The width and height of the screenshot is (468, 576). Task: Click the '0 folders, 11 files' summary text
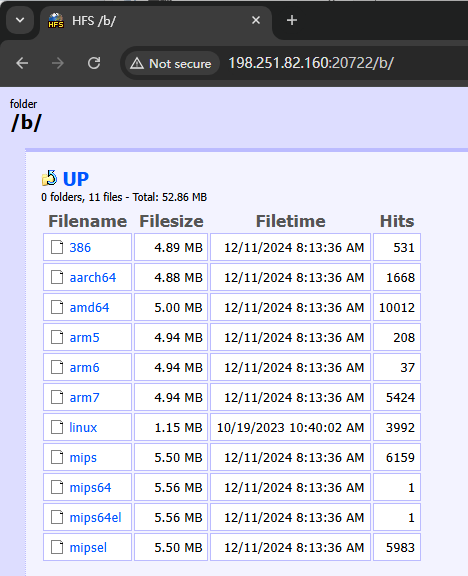click(82, 197)
